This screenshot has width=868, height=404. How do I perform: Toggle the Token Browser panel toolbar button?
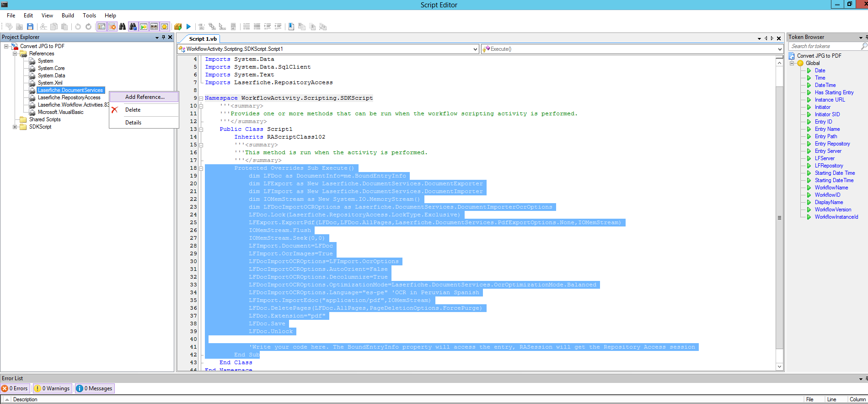click(x=144, y=27)
